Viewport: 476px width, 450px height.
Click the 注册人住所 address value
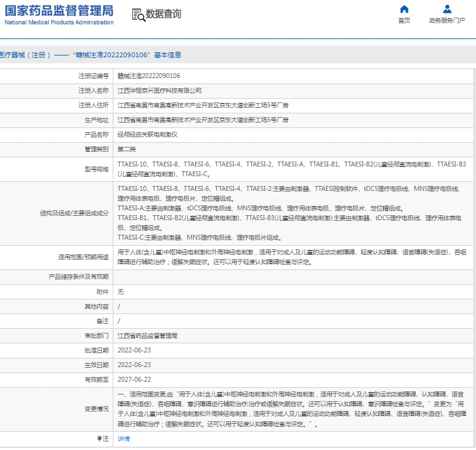pos(203,105)
